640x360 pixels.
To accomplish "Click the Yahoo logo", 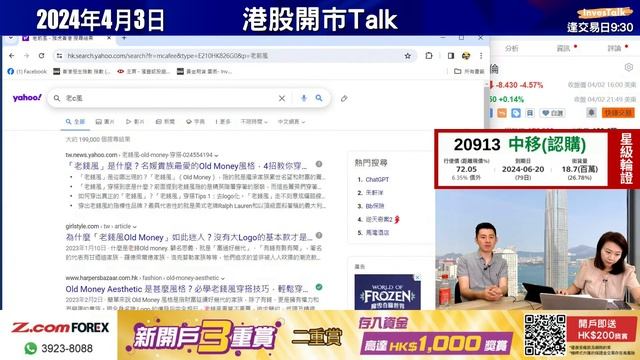I will [x=27, y=98].
